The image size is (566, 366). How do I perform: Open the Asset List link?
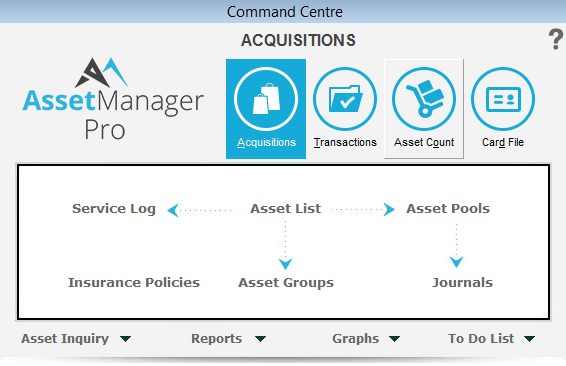[286, 209]
